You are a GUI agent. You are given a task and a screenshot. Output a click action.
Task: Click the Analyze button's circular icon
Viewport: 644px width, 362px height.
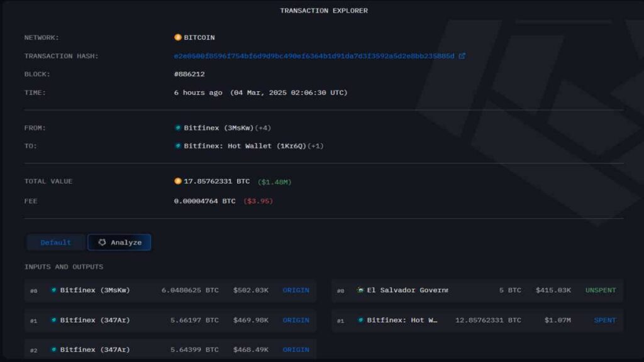tap(102, 242)
